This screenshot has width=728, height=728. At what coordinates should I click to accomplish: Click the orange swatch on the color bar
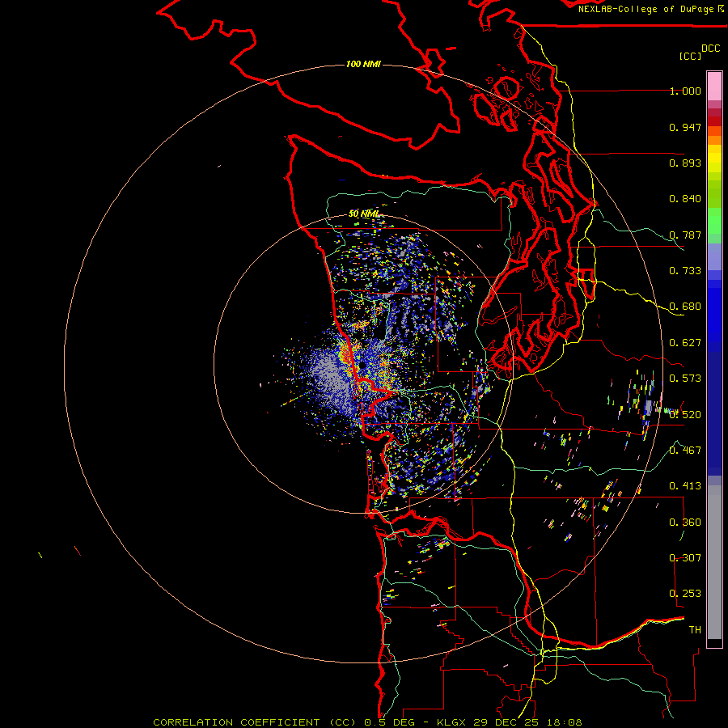(714, 140)
